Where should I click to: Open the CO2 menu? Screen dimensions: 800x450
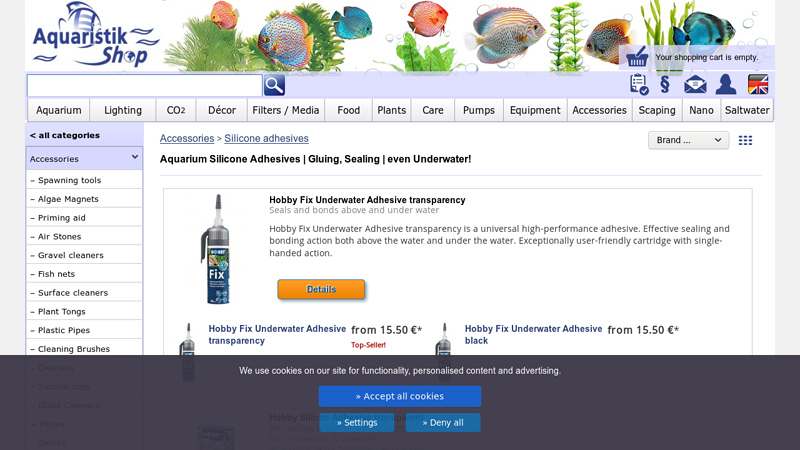[176, 110]
